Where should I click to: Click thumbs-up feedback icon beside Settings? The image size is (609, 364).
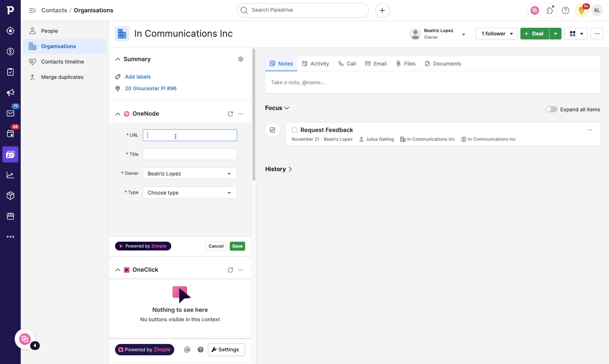(x=187, y=350)
